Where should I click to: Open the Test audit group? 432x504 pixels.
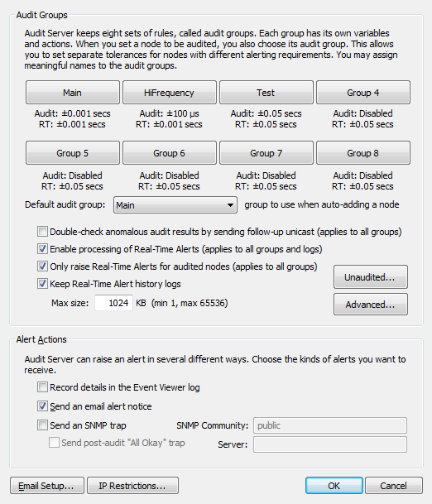pos(266,93)
